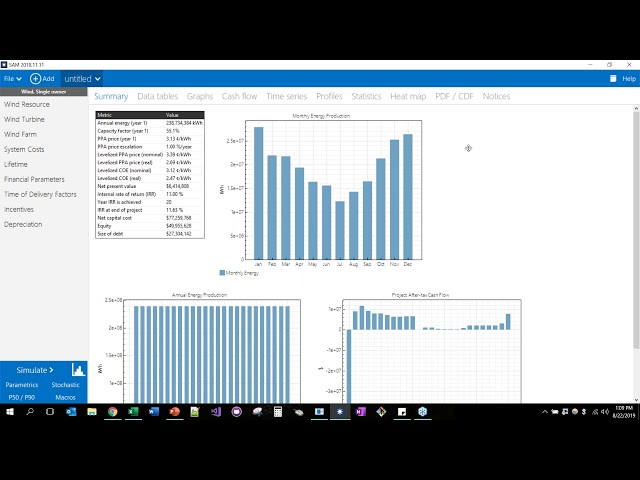Open the File menu

(12, 79)
